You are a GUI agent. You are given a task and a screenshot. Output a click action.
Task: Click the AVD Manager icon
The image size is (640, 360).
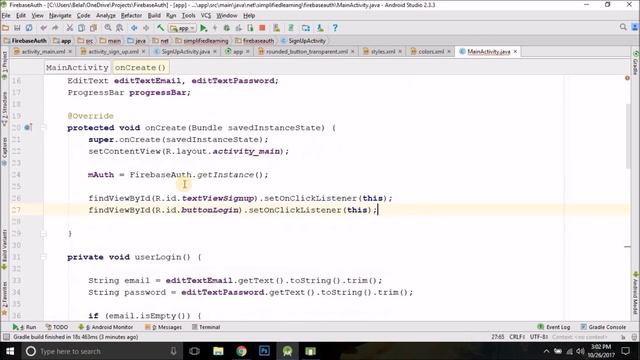click(276, 28)
